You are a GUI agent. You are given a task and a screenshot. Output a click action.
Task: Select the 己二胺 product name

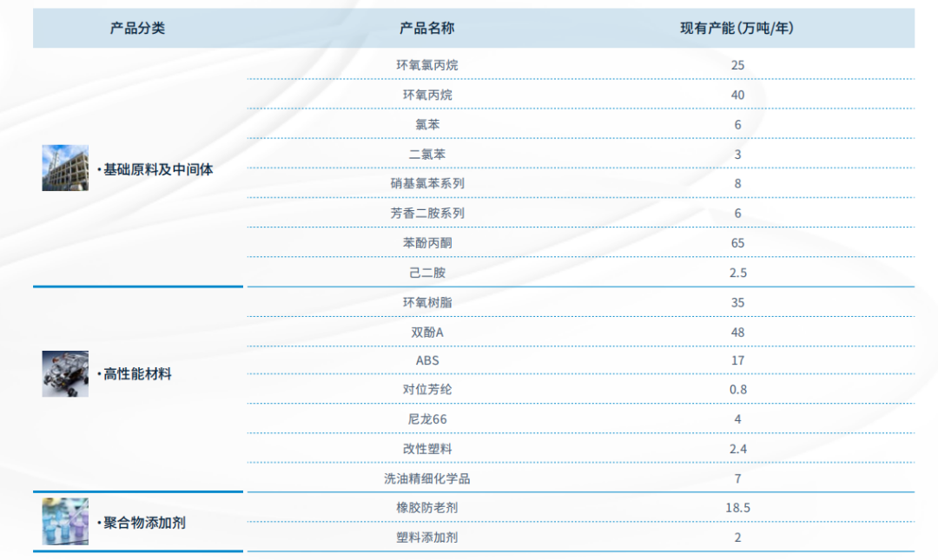pyautogui.click(x=427, y=273)
